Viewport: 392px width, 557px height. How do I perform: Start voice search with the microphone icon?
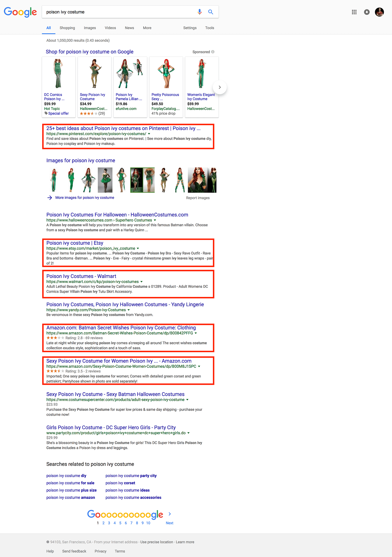199,12
